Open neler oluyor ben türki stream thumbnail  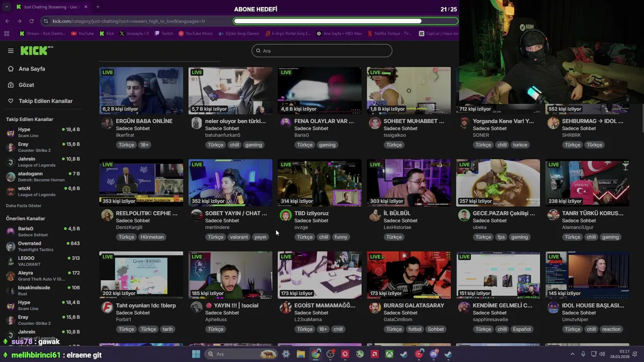point(230,90)
